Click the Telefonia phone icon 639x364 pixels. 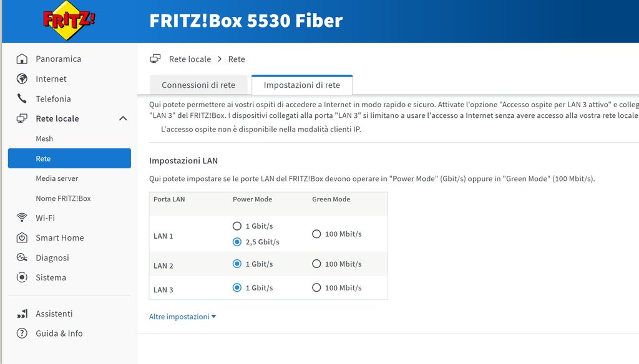coord(22,99)
